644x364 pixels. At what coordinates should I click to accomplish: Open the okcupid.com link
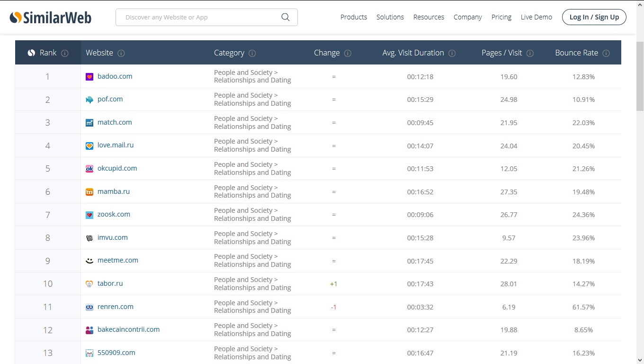tap(117, 168)
